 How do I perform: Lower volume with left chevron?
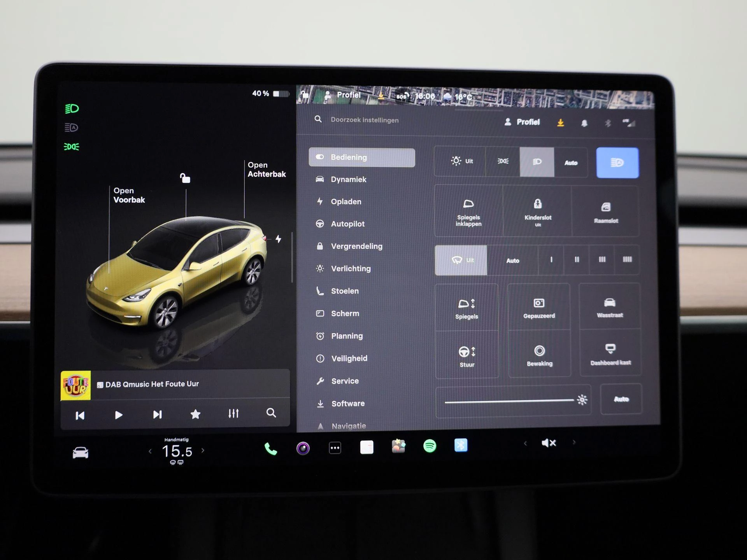click(x=525, y=443)
